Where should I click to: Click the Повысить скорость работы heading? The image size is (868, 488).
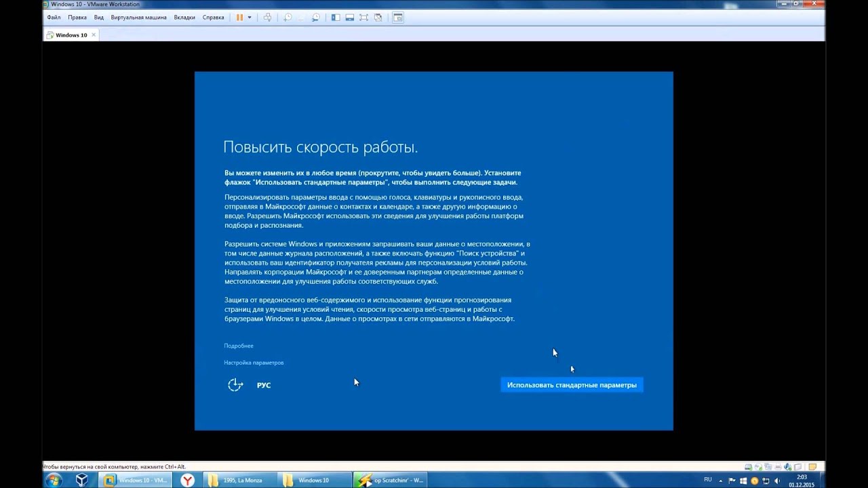[320, 147]
